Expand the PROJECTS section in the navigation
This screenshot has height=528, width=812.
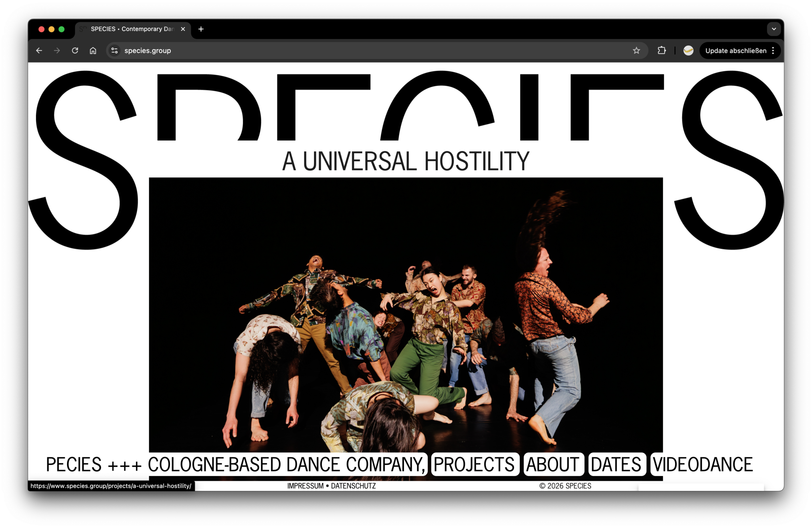(475, 464)
